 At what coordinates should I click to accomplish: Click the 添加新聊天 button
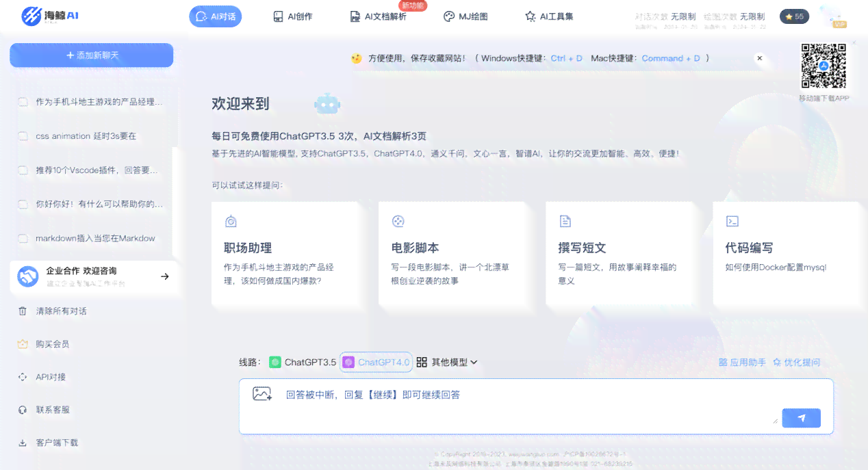(x=91, y=55)
